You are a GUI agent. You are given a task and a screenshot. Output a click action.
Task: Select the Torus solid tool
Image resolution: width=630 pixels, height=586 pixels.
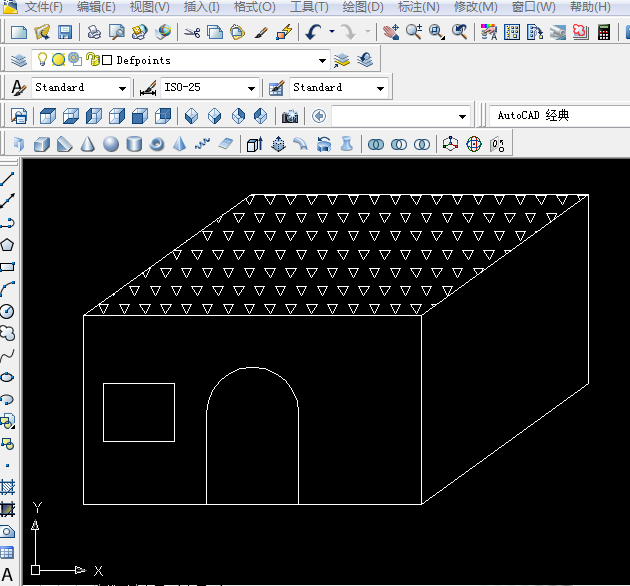pos(157,144)
